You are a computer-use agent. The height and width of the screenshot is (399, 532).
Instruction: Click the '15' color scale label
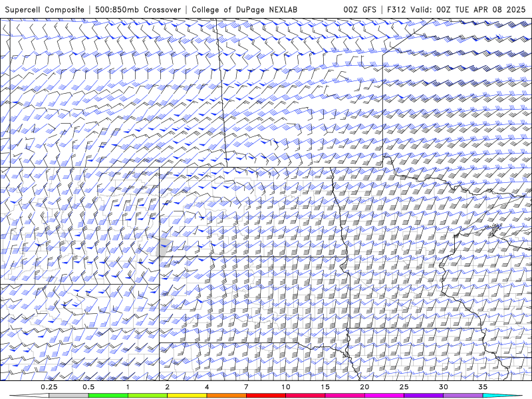[x=325, y=387]
